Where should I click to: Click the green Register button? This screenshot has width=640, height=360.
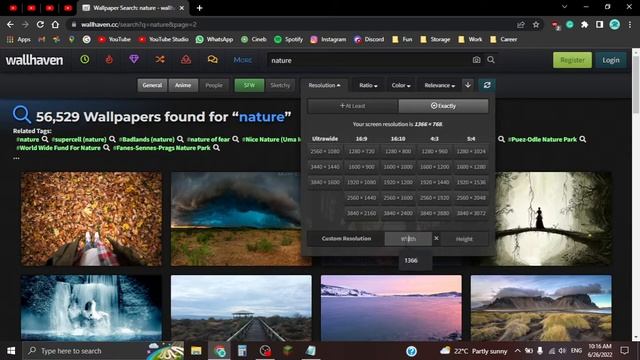tap(572, 60)
